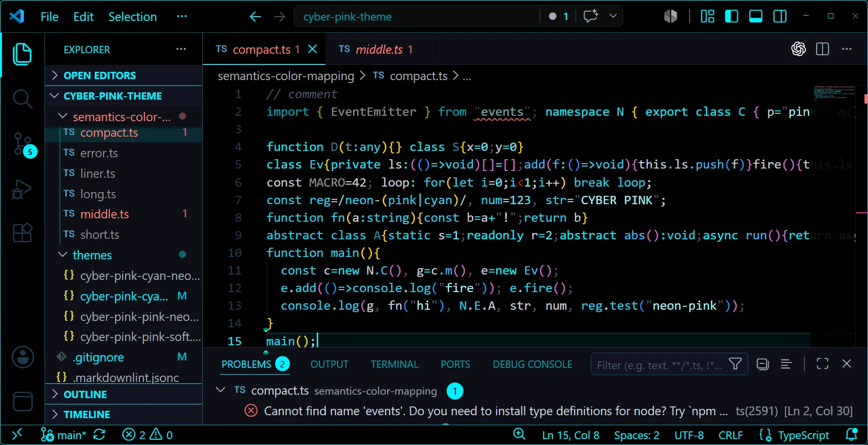The height and width of the screenshot is (445, 868).
Task: Select the compact.ts editor tab
Action: (x=264, y=49)
